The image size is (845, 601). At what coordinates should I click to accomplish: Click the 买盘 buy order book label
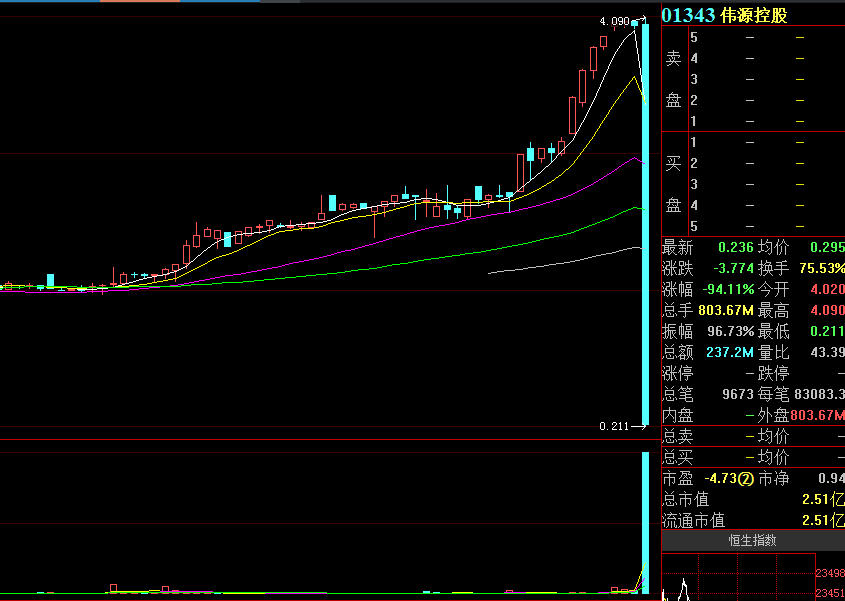[674, 184]
